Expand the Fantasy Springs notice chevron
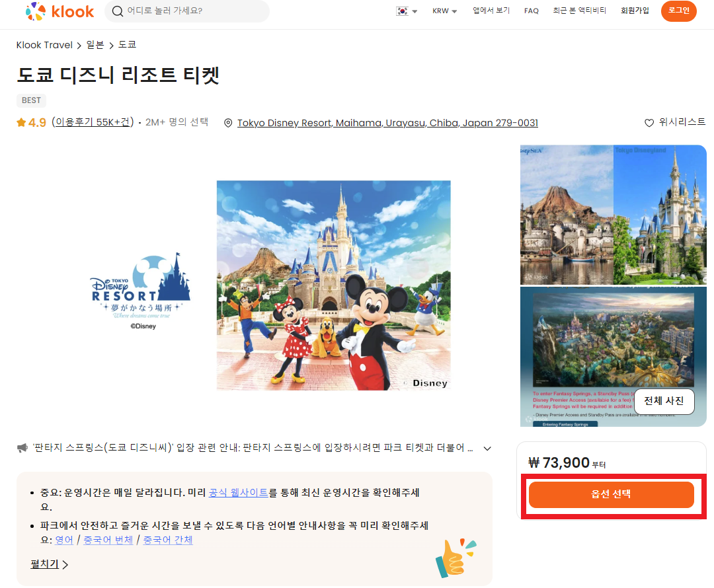The image size is (714, 588). click(487, 449)
